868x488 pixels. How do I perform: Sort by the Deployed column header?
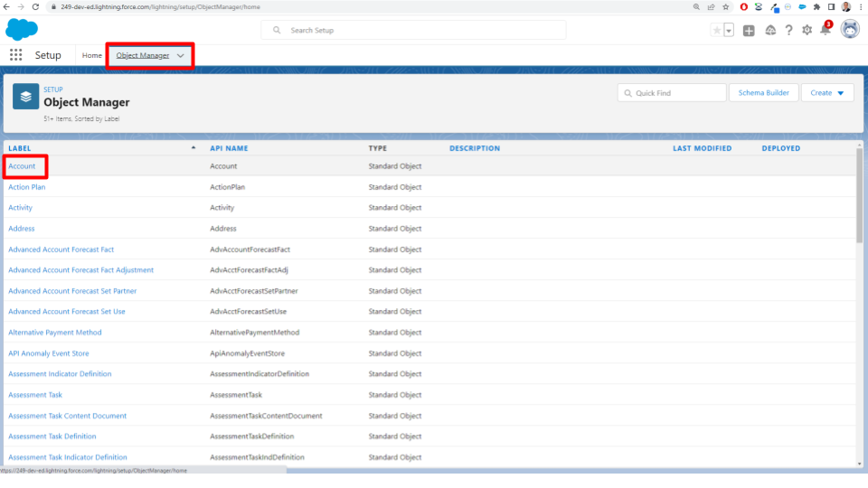[780, 148]
